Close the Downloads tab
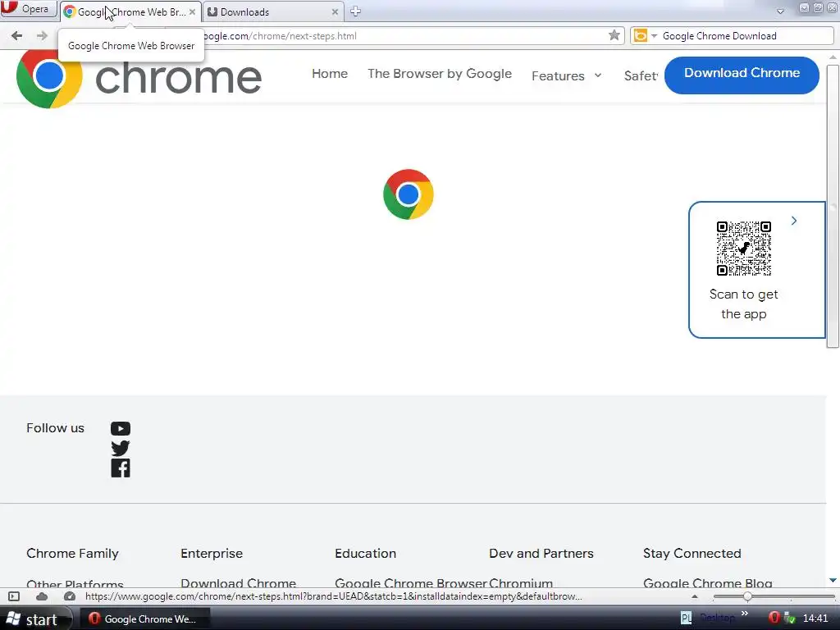The width and height of the screenshot is (840, 630). pos(335,11)
